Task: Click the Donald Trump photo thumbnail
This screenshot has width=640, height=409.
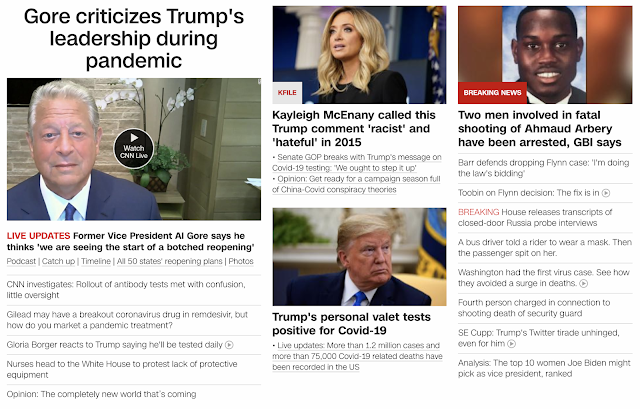Action: coord(359,257)
